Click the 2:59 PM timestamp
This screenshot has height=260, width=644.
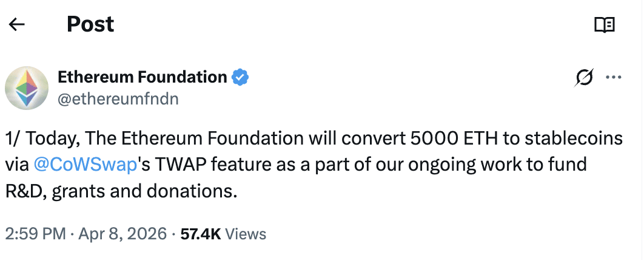(35, 234)
